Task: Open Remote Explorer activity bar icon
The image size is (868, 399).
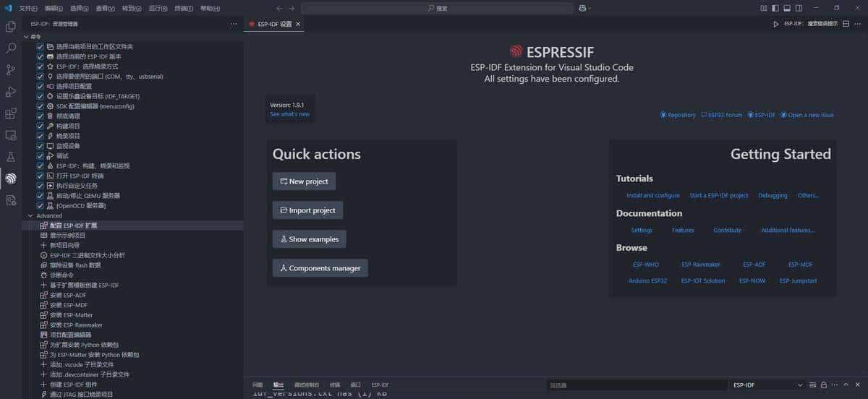Action: (11, 135)
